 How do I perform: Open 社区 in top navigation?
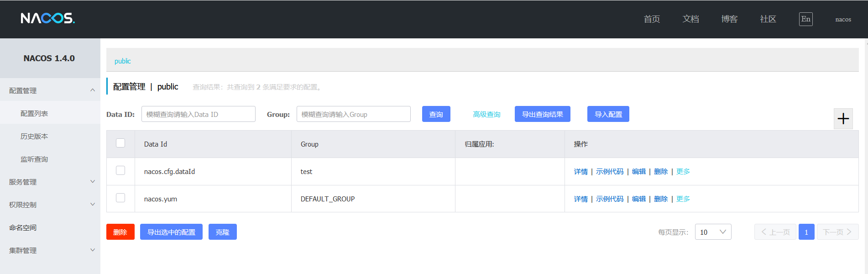[x=768, y=19]
